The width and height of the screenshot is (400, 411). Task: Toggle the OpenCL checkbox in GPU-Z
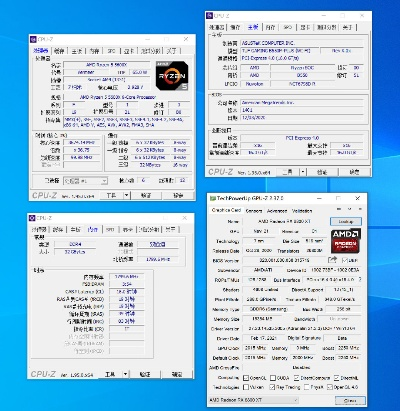[x=246, y=378]
